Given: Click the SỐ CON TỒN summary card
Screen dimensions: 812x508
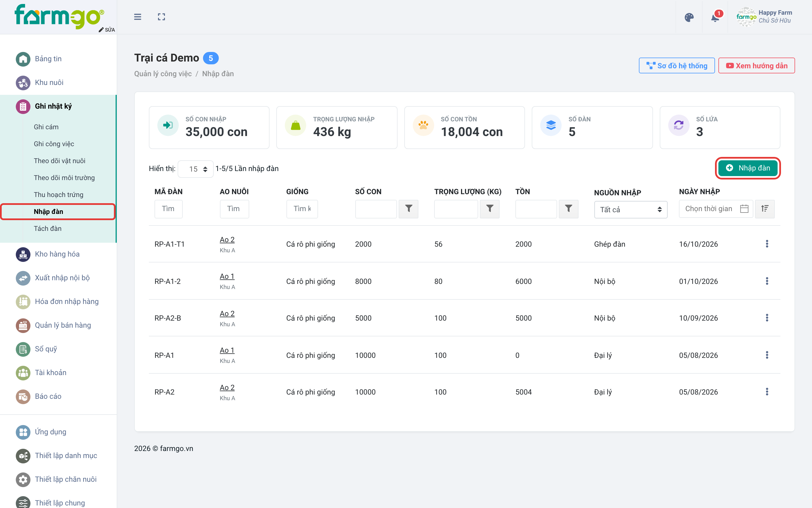Looking at the screenshot, I should coord(464,127).
